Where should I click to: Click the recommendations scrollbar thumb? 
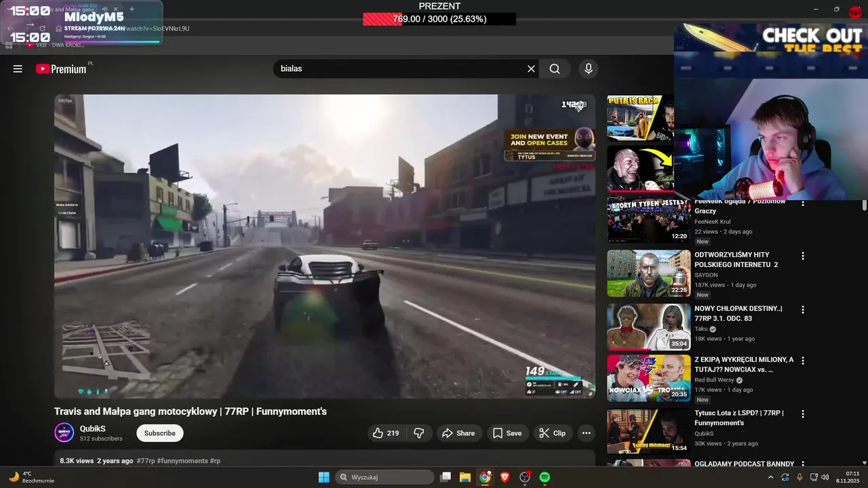click(865, 205)
